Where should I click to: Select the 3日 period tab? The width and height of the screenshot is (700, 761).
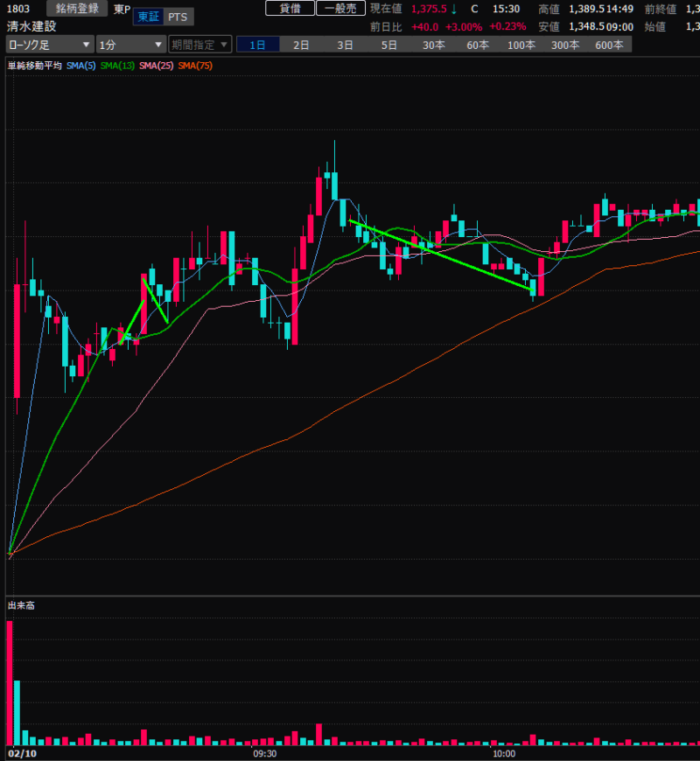pos(345,45)
